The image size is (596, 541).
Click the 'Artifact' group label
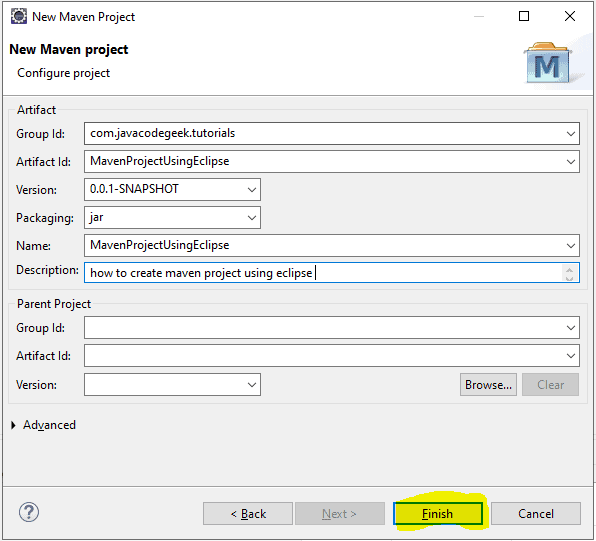click(x=36, y=110)
